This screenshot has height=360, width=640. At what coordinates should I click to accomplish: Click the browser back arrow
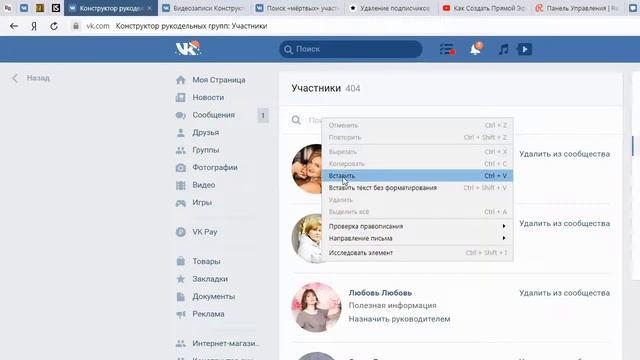point(14,26)
